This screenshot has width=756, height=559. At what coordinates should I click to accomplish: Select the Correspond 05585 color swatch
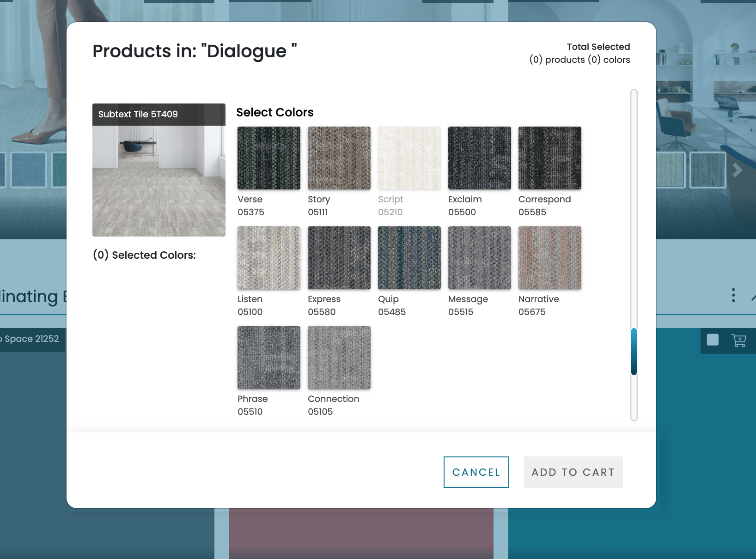pyautogui.click(x=549, y=158)
